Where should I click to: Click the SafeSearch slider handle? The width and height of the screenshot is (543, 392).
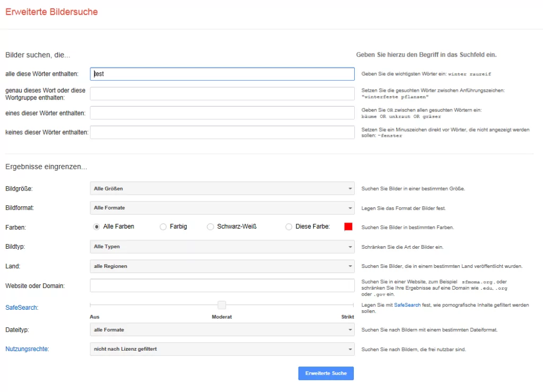pyautogui.click(x=222, y=305)
